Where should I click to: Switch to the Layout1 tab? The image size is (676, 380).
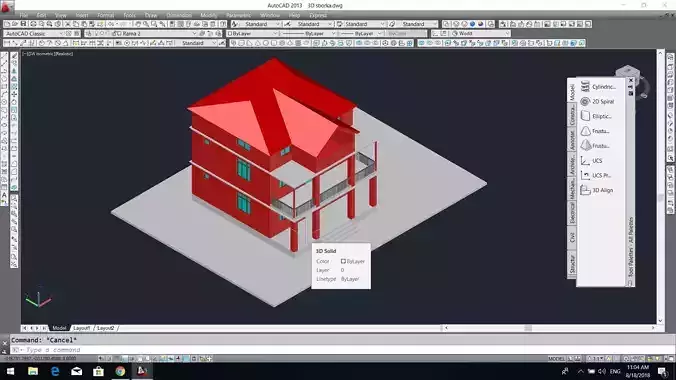(81, 328)
